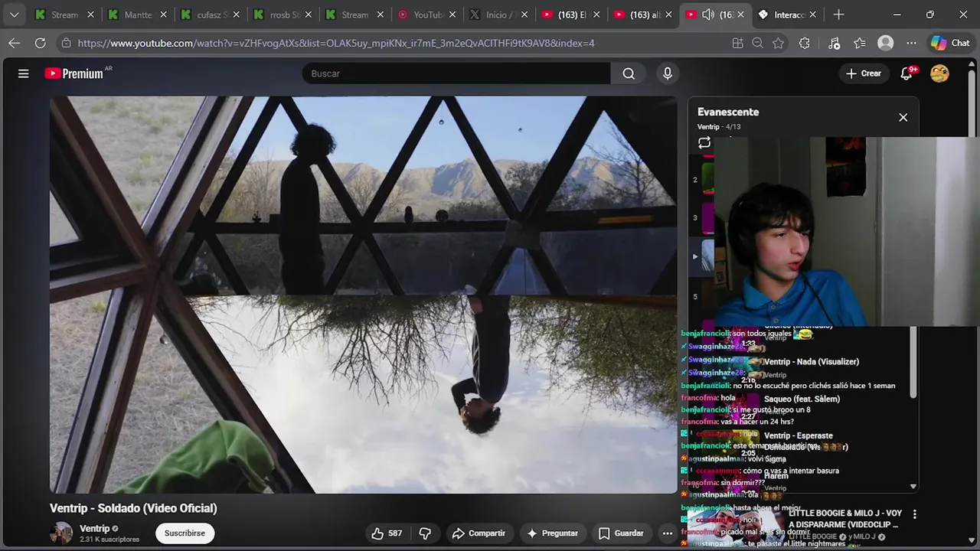Open the Crear create button
Image resolution: width=980 pixels, height=551 pixels.
pos(864,73)
